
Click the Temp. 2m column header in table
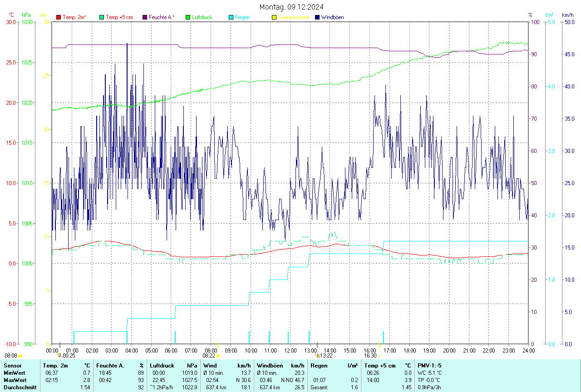[x=55, y=365]
